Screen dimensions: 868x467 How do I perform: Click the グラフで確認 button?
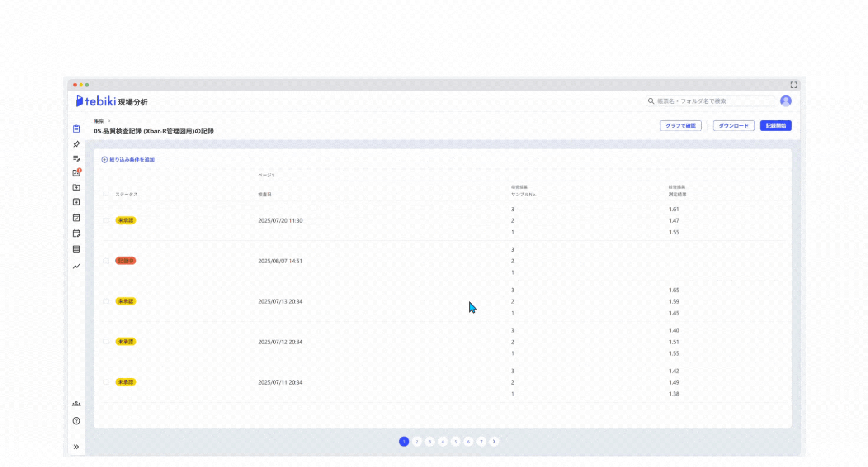(x=680, y=126)
